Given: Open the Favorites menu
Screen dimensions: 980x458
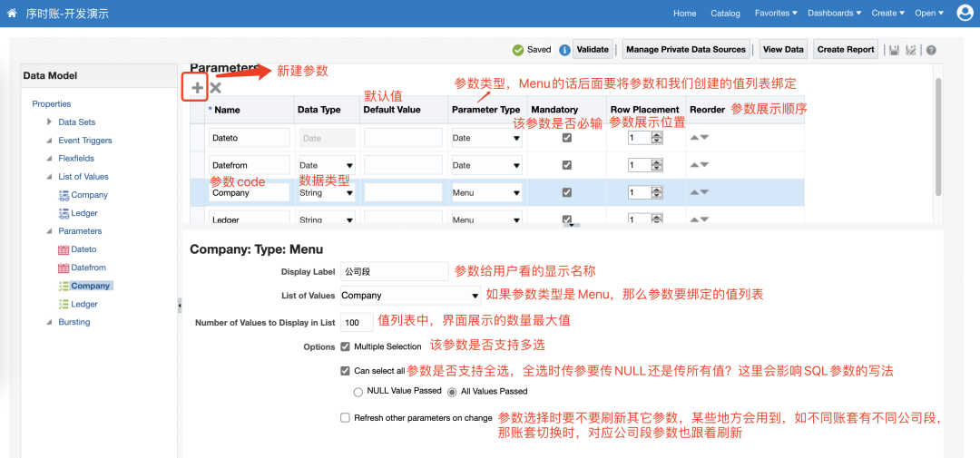Looking at the screenshot, I should (776, 13).
